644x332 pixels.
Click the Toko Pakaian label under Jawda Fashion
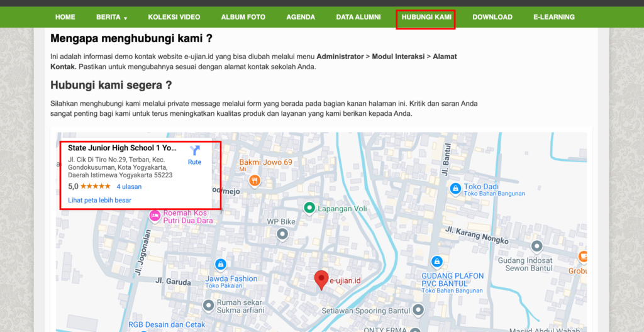224,285
